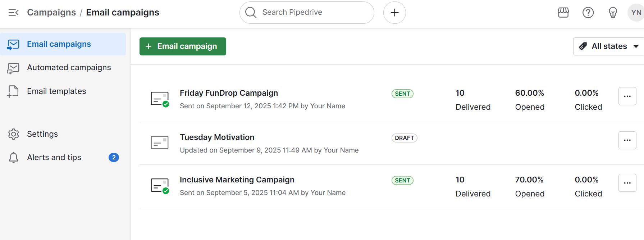Open more options for Tuesday Motivation
Image resolution: width=644 pixels, height=240 pixels.
(x=627, y=140)
